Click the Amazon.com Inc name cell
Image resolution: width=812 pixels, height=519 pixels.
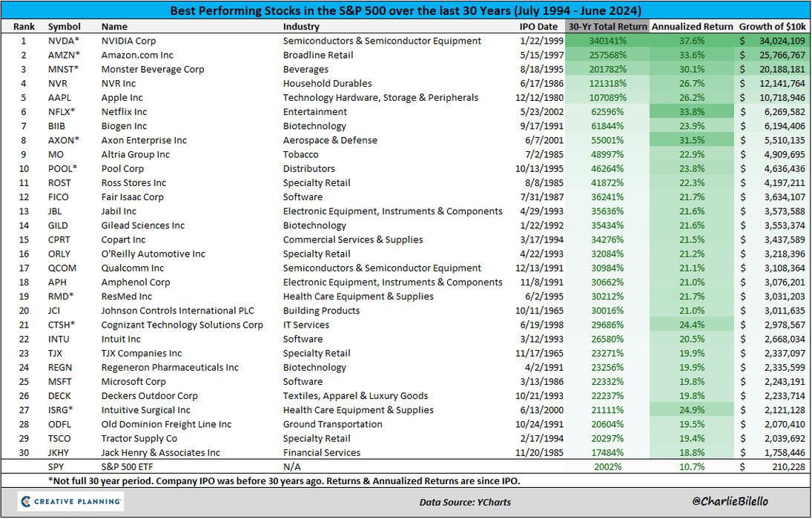click(x=137, y=55)
